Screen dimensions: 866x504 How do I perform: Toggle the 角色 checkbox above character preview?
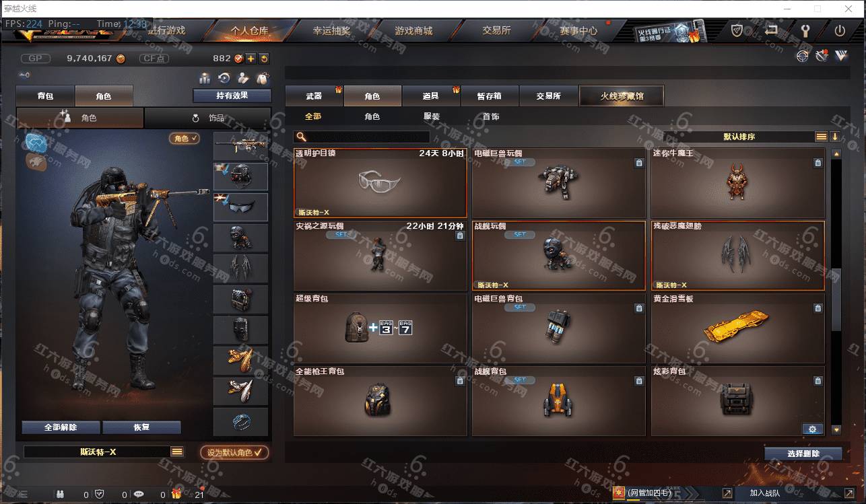[x=185, y=138]
